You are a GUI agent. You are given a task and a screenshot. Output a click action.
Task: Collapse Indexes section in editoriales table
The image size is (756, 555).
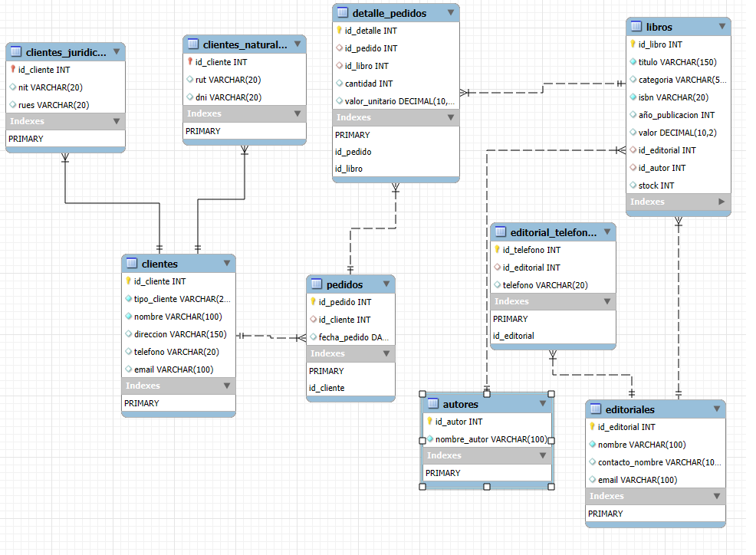pyautogui.click(x=717, y=496)
